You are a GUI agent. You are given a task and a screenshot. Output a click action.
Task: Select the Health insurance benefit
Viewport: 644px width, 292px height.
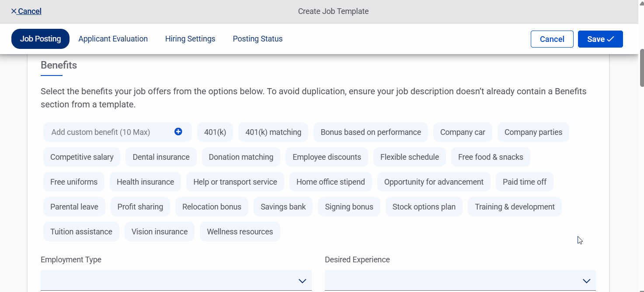pos(145,182)
